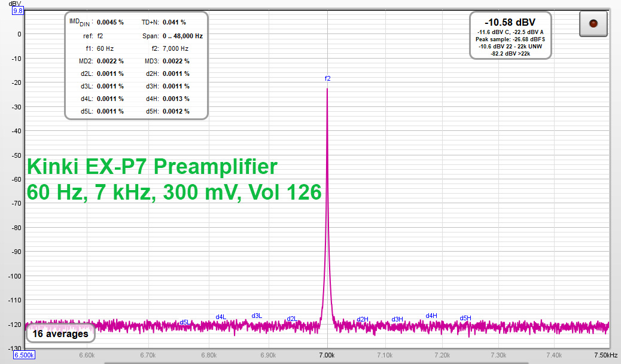This screenshot has width=621, height=364.
Task: Click the Span 0 .. 48,000 Hz value
Action: 182,36
